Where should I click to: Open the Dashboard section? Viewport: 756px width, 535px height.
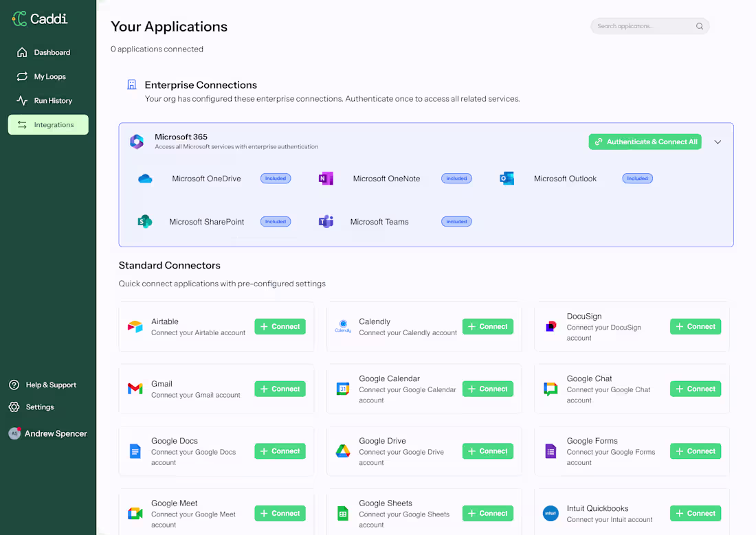click(x=52, y=52)
